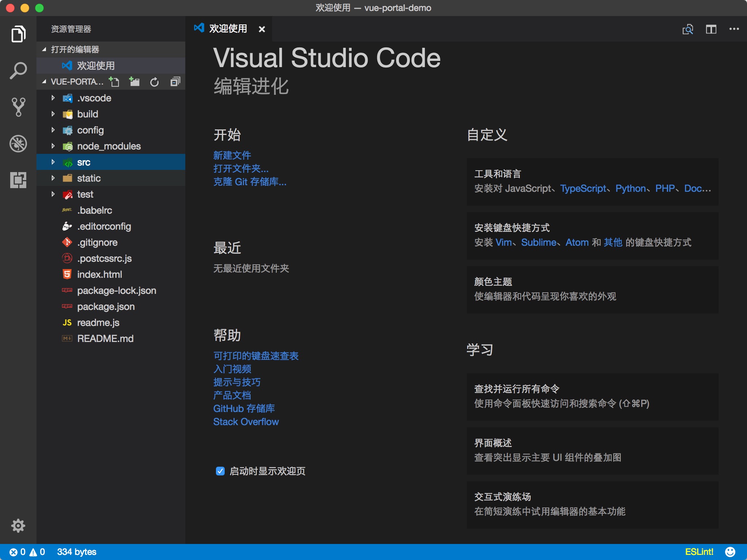Select the 欢迎使用 tab
The width and height of the screenshot is (747, 560).
(228, 29)
